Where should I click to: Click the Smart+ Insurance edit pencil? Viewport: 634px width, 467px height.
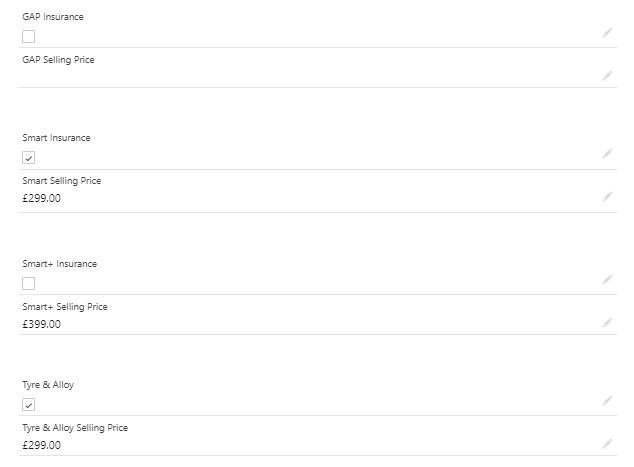point(607,280)
